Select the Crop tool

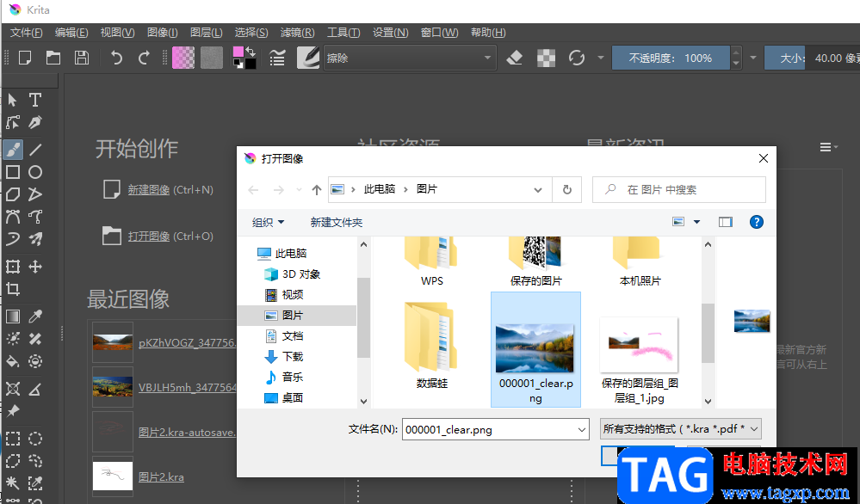13,289
